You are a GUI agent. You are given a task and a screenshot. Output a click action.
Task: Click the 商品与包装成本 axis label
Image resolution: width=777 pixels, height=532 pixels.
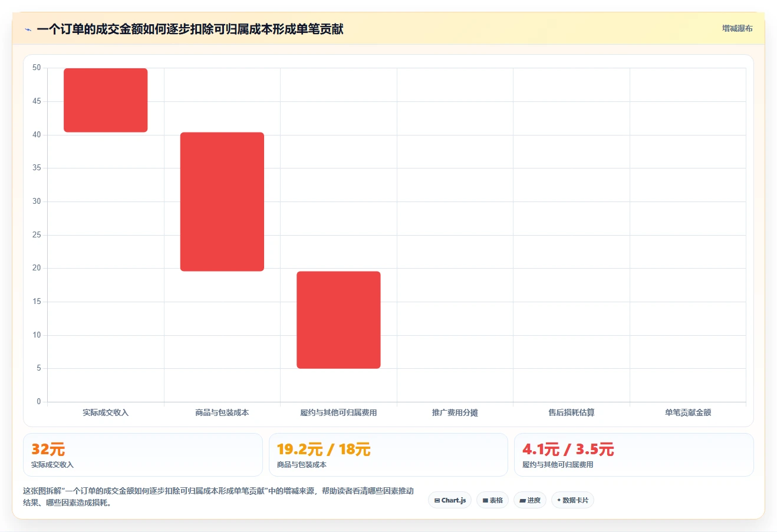coord(222,412)
